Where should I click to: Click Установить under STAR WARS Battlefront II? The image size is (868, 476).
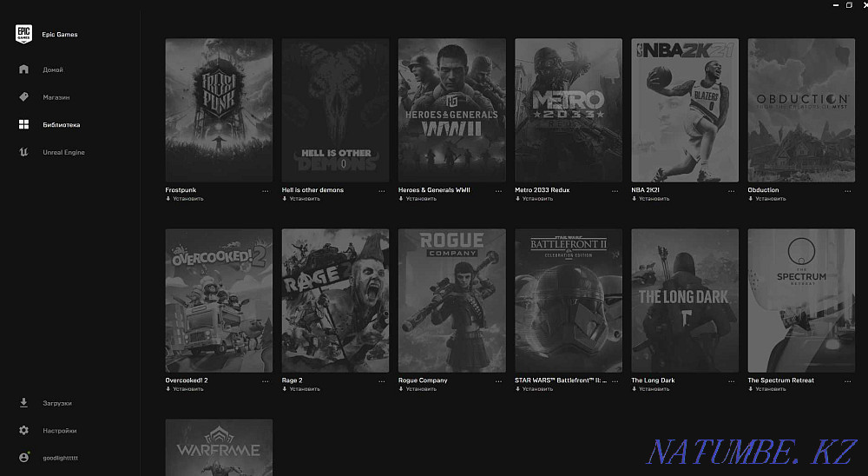click(x=537, y=389)
